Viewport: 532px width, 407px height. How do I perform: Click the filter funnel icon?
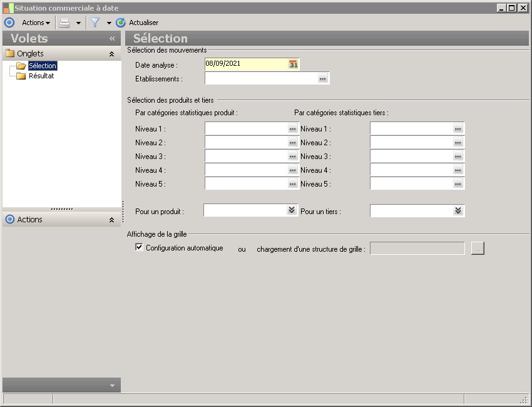click(x=95, y=23)
